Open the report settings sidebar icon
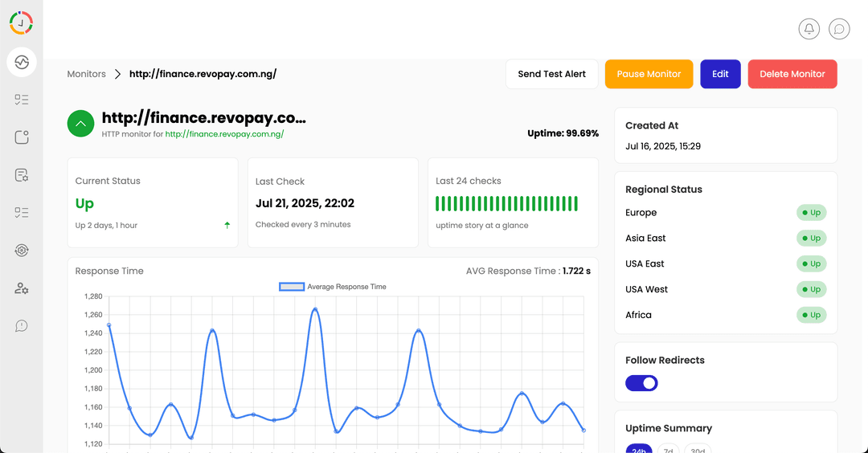Screen dimensions: 868x453 (x=22, y=175)
